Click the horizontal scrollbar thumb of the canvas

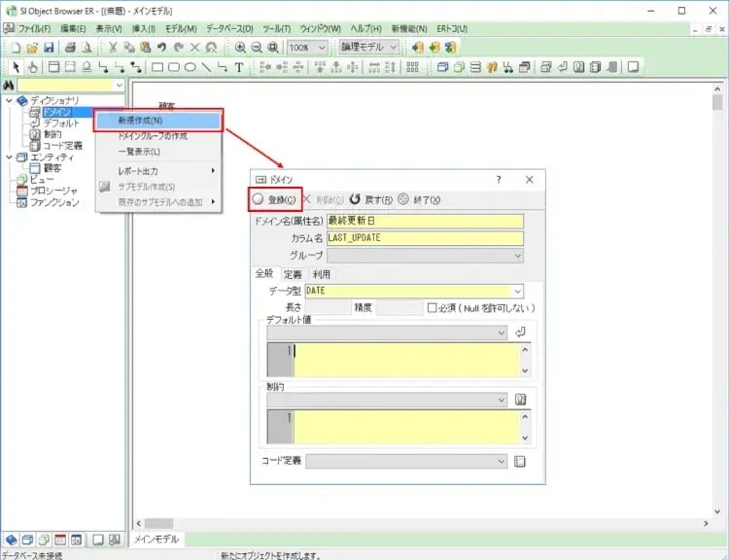159,523
